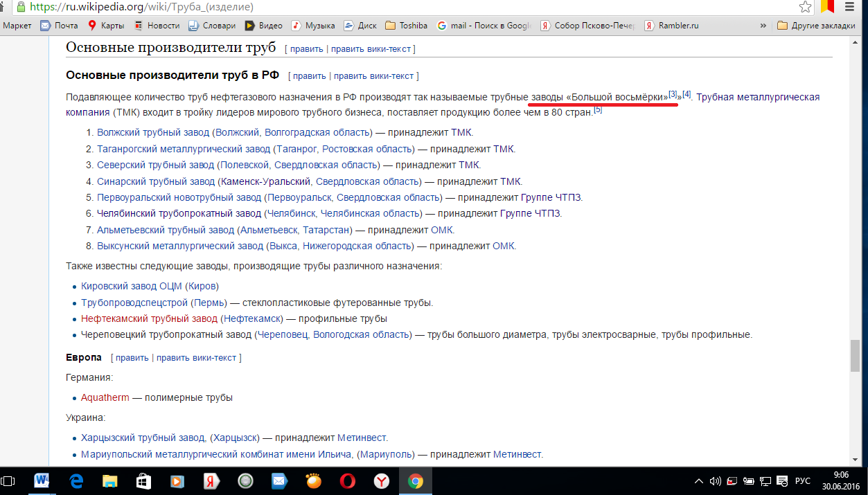Click the 'править' link next to Европа

click(132, 358)
